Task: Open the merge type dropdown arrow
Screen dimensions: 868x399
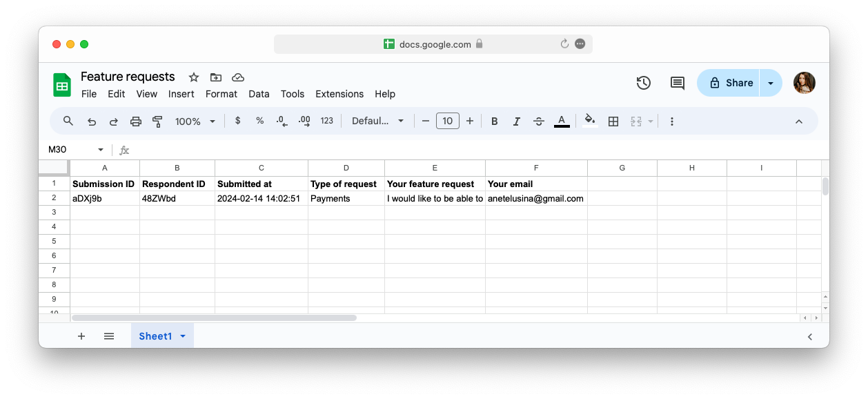Action: click(x=651, y=121)
